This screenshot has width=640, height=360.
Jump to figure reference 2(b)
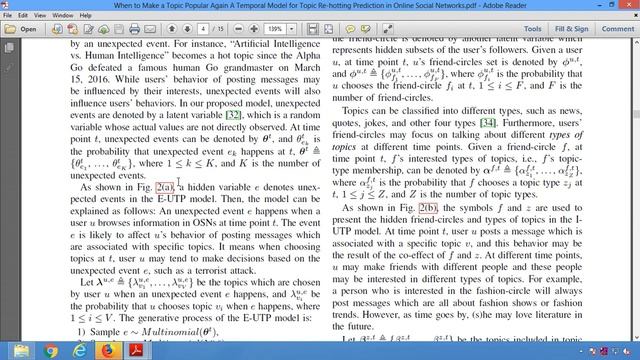pyautogui.click(x=428, y=208)
